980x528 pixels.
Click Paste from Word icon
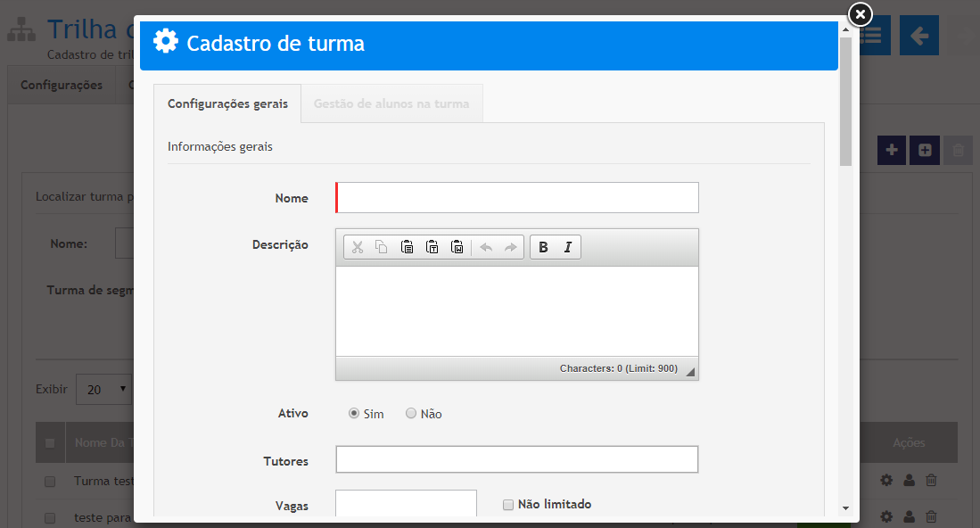point(457,247)
